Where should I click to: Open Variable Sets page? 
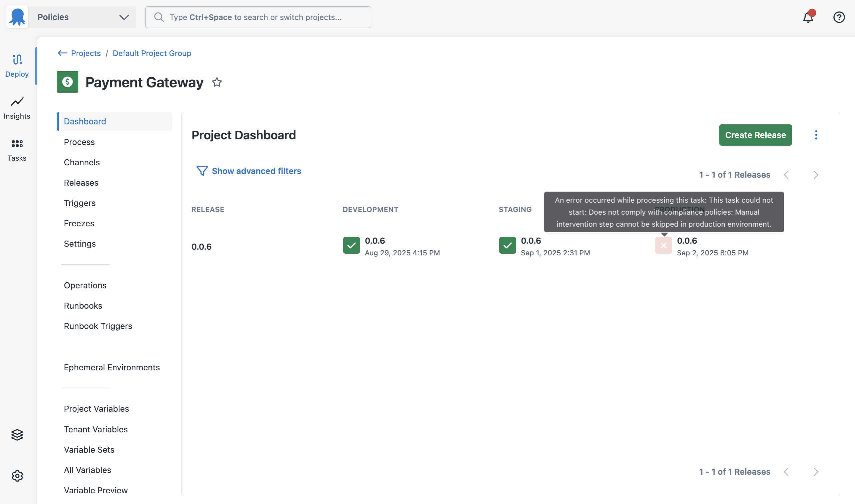pyautogui.click(x=89, y=450)
